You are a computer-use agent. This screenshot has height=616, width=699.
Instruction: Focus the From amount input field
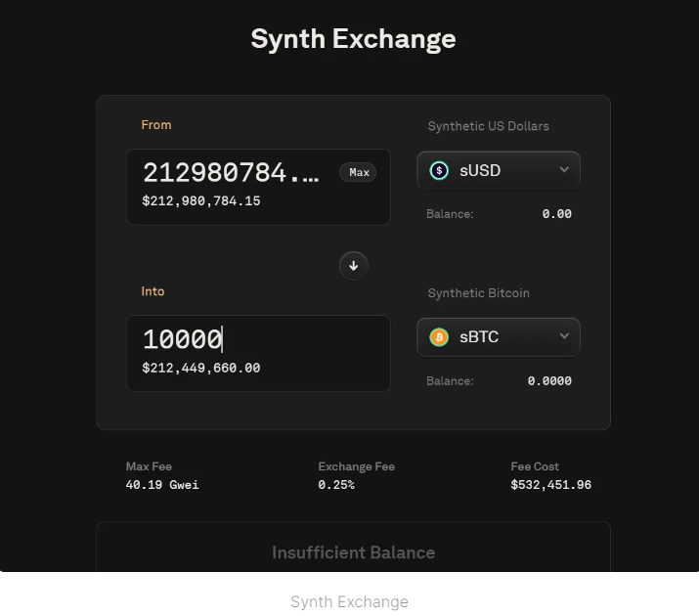[x=233, y=173]
